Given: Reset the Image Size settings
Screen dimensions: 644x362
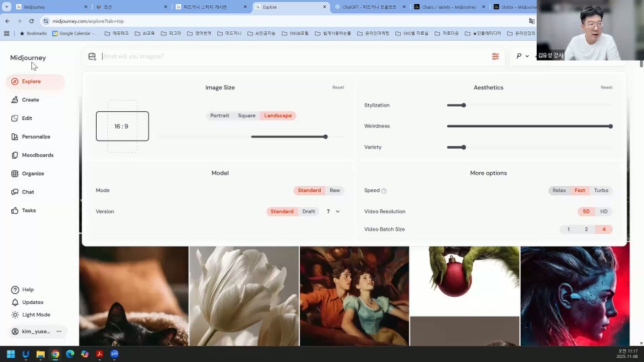Looking at the screenshot, I should 338,87.
